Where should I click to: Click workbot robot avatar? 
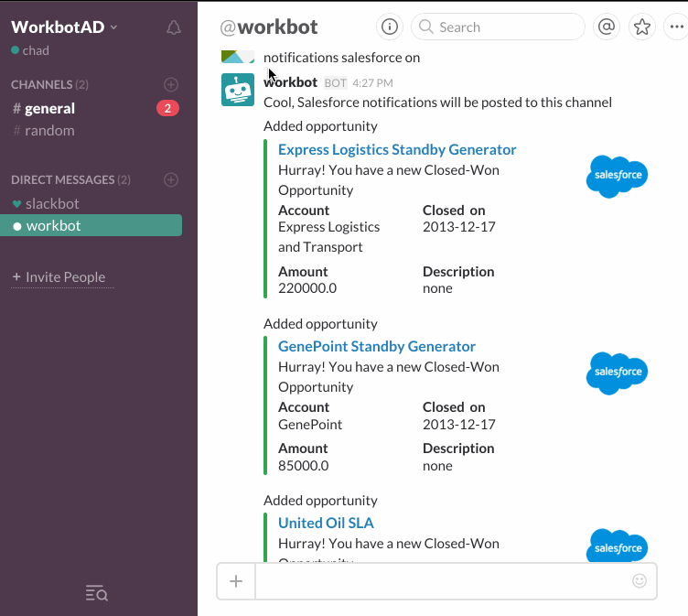point(238,90)
